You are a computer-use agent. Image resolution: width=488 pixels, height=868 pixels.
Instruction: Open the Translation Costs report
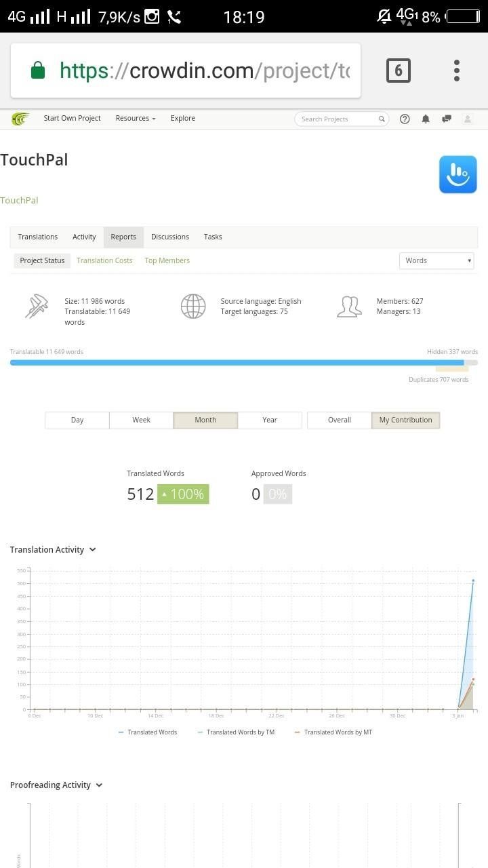pyautogui.click(x=104, y=260)
